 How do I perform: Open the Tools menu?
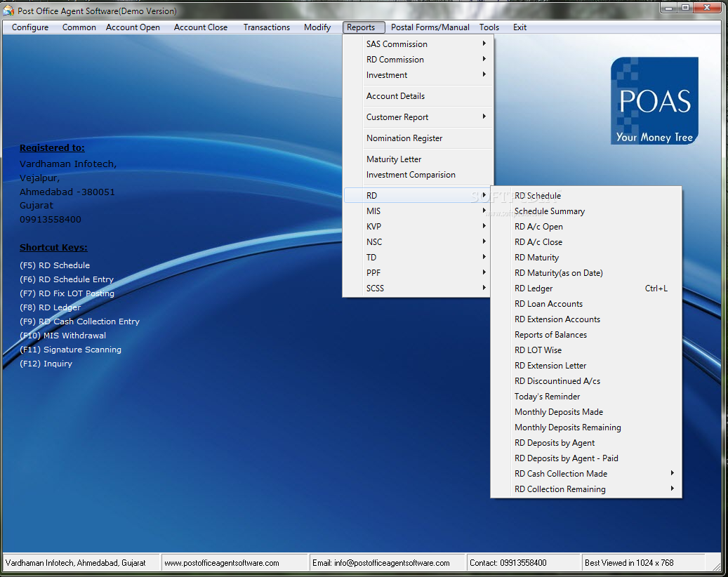point(489,27)
